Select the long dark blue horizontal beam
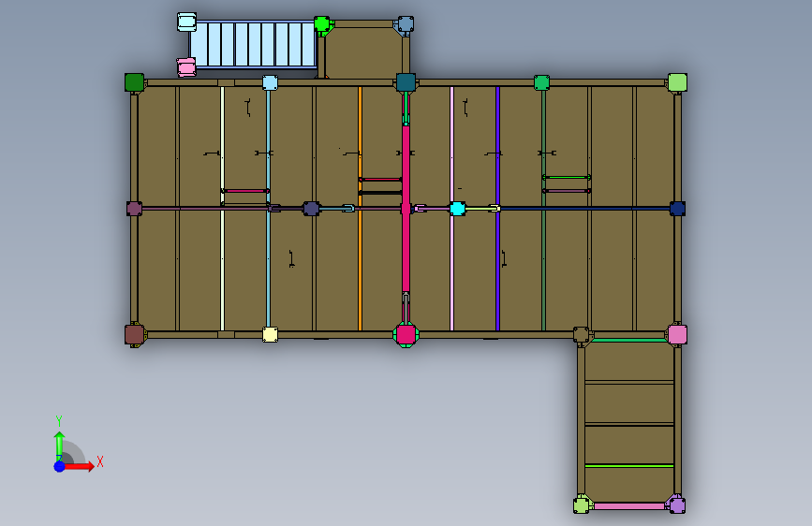Screen dimensions: 812x526 (x=585, y=209)
